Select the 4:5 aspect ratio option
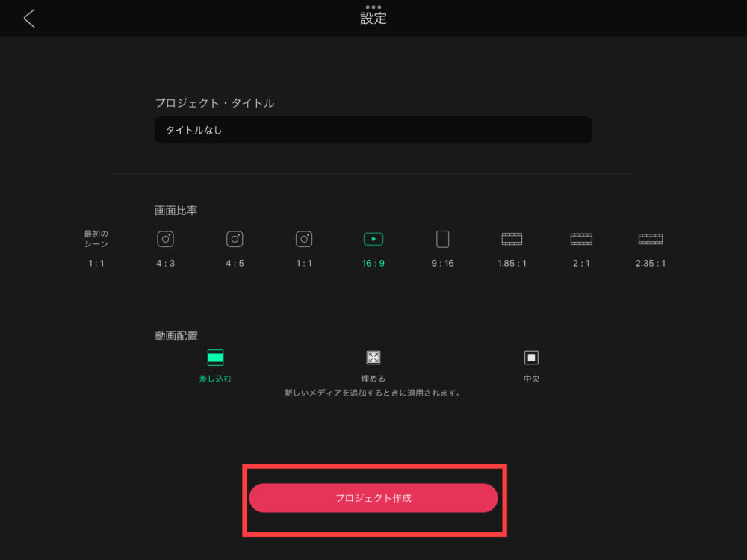This screenshot has height=560, width=747. [235, 239]
